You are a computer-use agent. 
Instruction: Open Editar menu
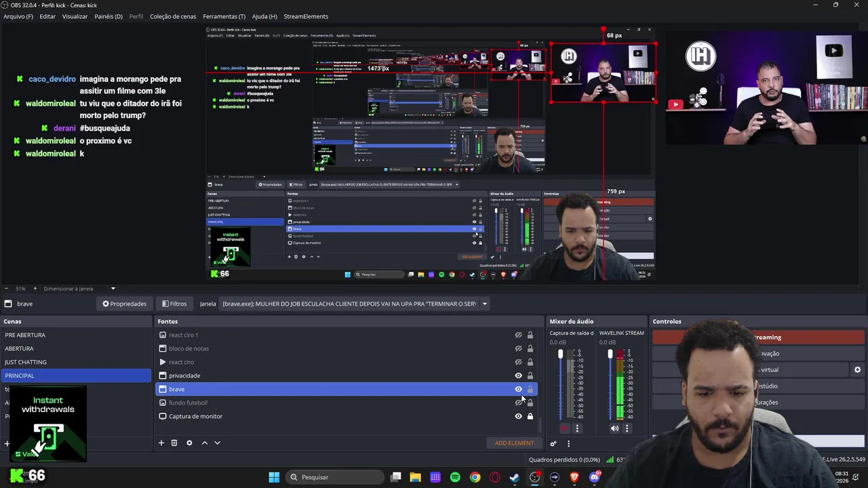click(x=47, y=16)
